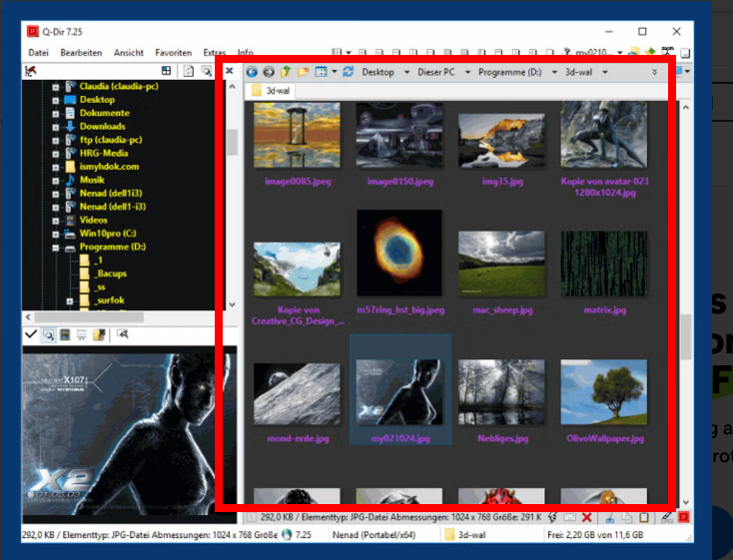
Task: Click the rename field icon in bottom toolbar
Action: click(x=569, y=517)
